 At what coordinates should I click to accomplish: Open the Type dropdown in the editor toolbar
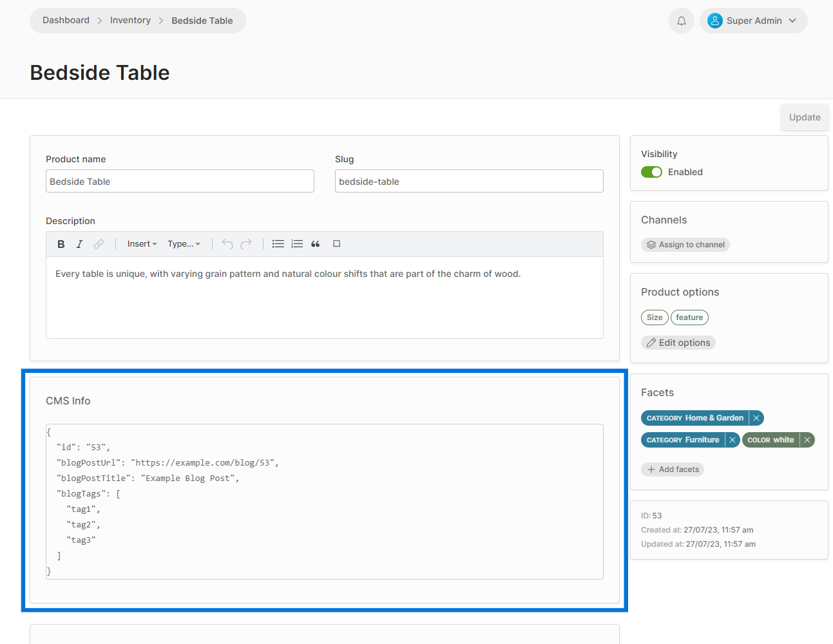[x=184, y=243]
